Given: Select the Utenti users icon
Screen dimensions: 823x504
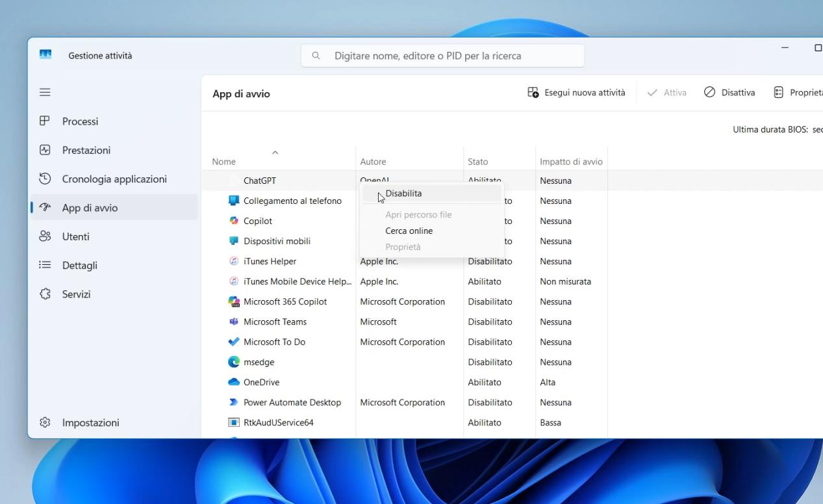Looking at the screenshot, I should coord(45,236).
